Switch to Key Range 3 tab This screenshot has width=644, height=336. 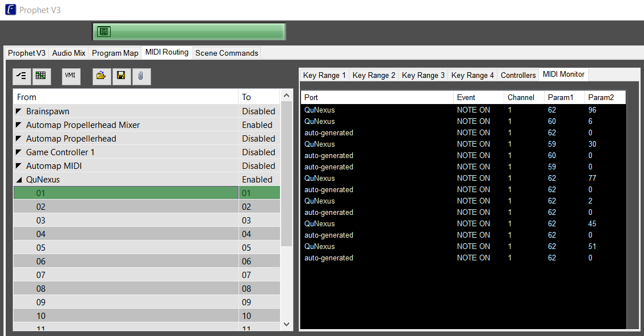click(423, 75)
